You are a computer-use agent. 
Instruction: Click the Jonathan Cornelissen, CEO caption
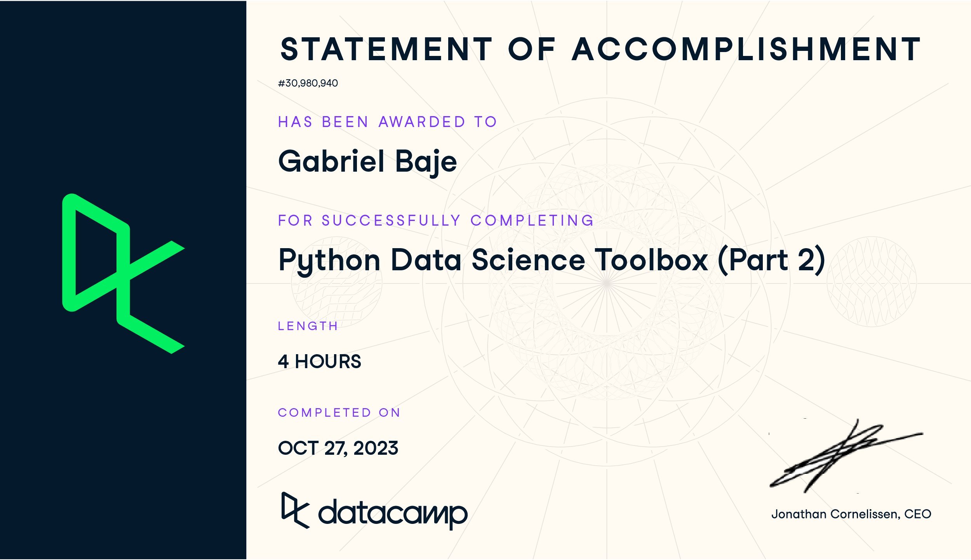(x=851, y=514)
